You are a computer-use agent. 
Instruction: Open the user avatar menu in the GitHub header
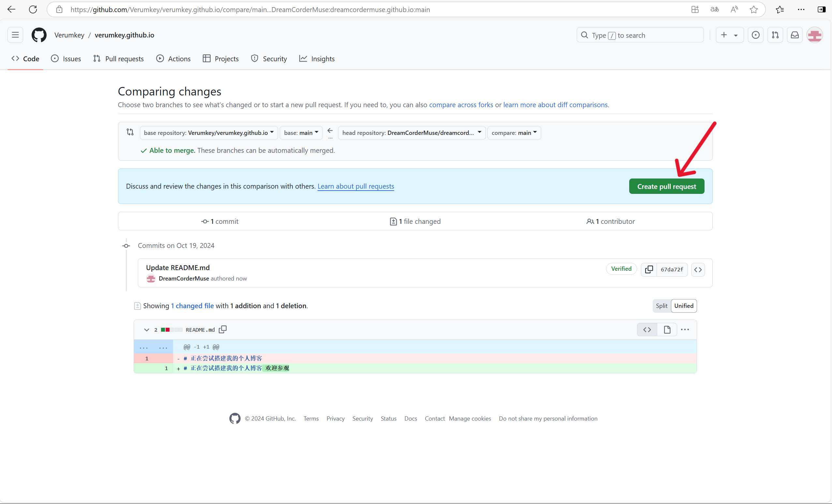815,35
